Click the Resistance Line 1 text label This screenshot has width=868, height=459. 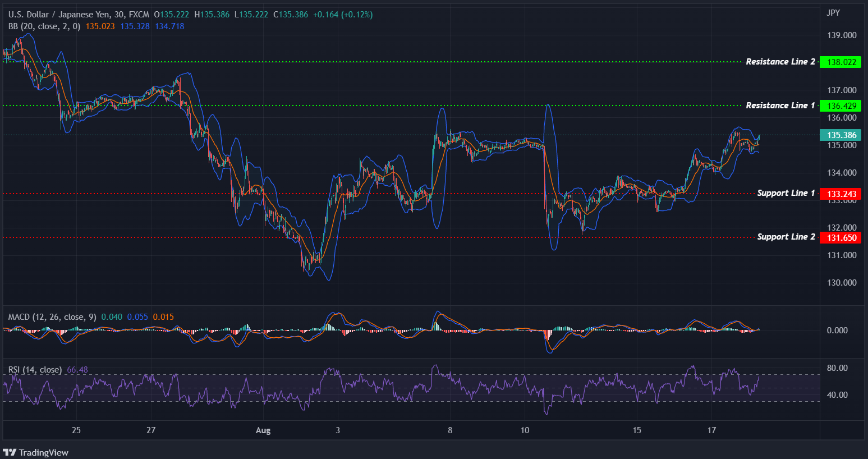[x=781, y=105]
